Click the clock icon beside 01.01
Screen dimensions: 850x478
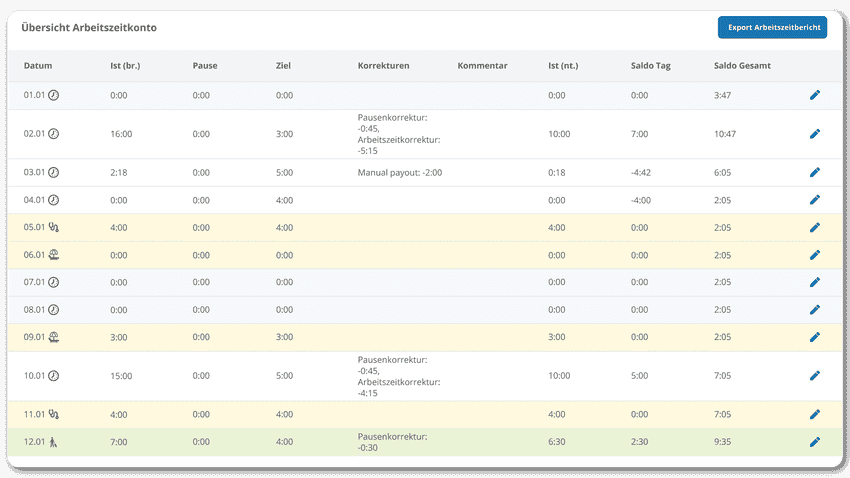[x=53, y=95]
